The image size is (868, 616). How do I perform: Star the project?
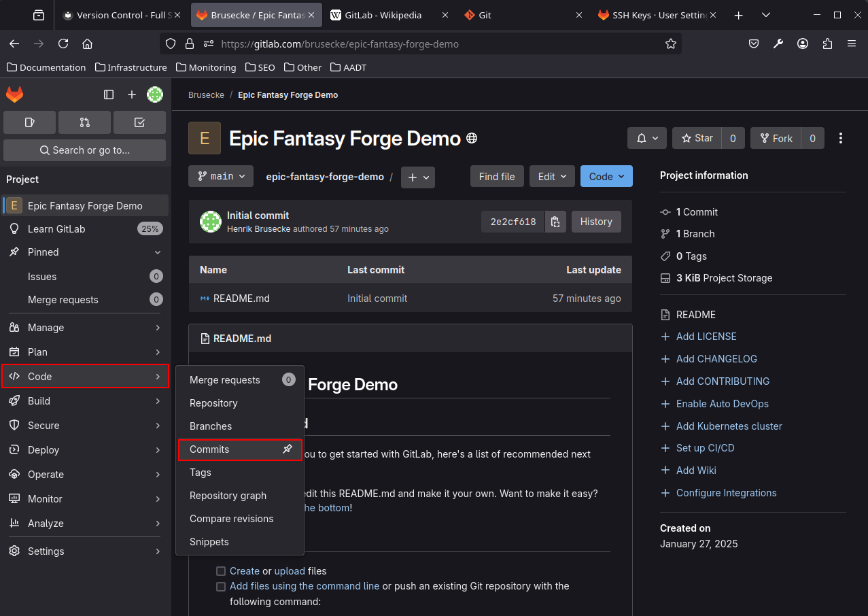coord(697,138)
